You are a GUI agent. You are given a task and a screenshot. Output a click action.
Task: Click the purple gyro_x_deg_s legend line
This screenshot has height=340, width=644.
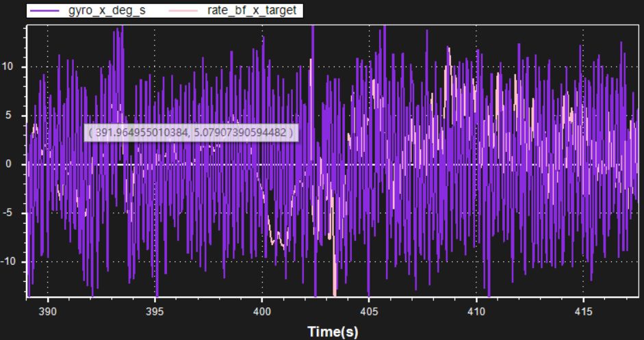[x=44, y=11]
